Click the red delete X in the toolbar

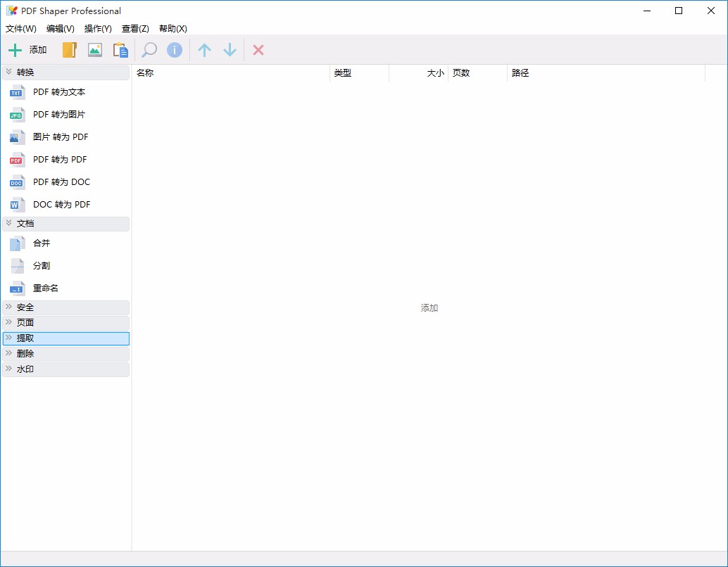(x=258, y=50)
